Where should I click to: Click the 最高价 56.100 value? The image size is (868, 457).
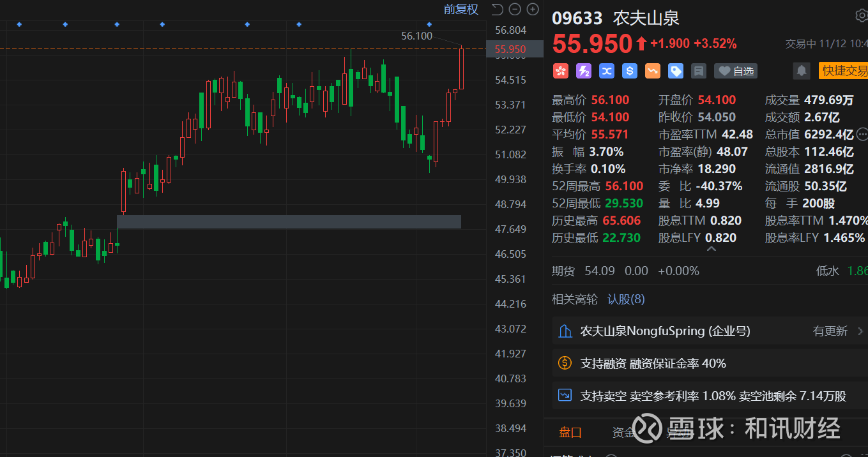[x=610, y=100]
